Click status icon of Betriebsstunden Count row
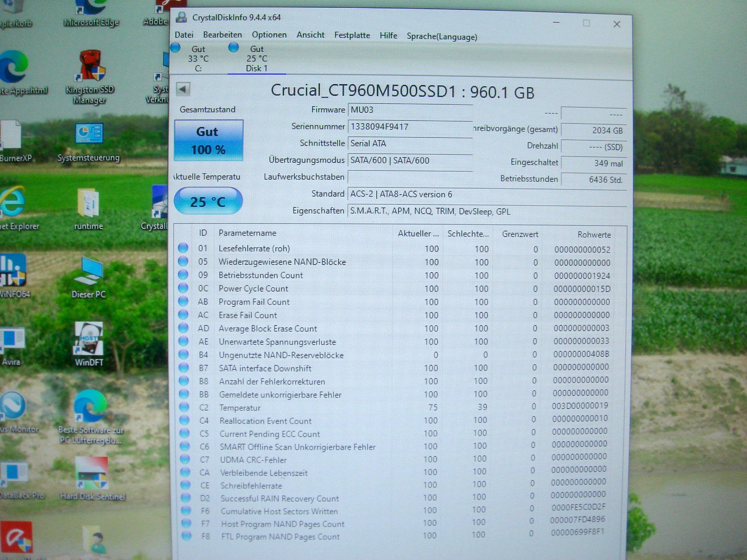Image resolution: width=747 pixels, height=560 pixels. tap(183, 275)
